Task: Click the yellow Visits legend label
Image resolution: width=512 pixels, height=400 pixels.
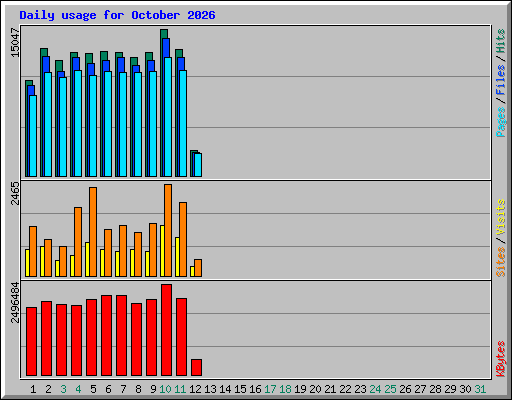Action: [x=500, y=218]
